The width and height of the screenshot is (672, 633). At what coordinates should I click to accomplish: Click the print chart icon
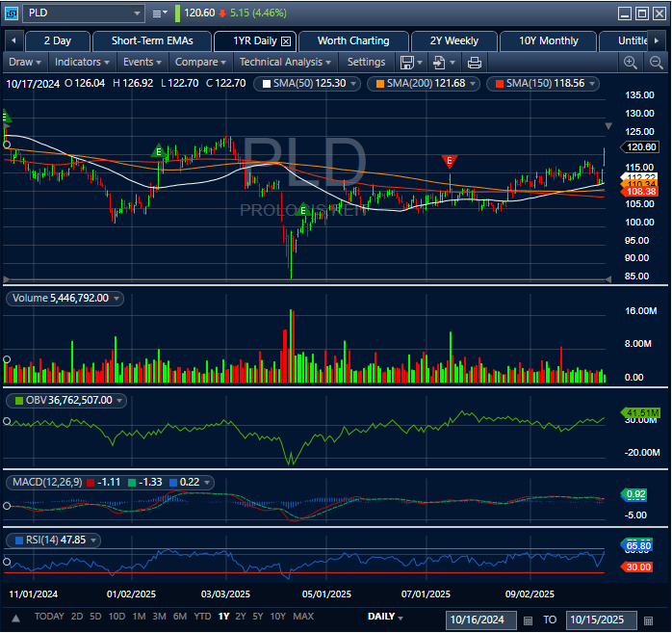[x=474, y=62]
